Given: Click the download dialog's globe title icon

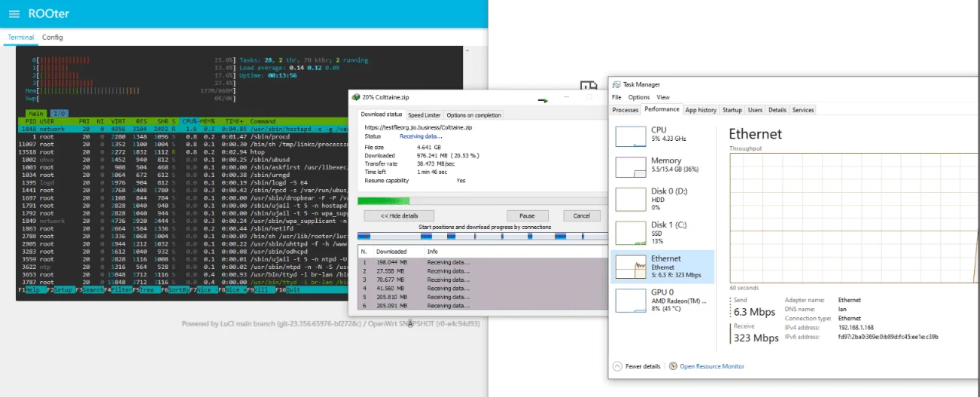Looking at the screenshot, I should tap(356, 97).
